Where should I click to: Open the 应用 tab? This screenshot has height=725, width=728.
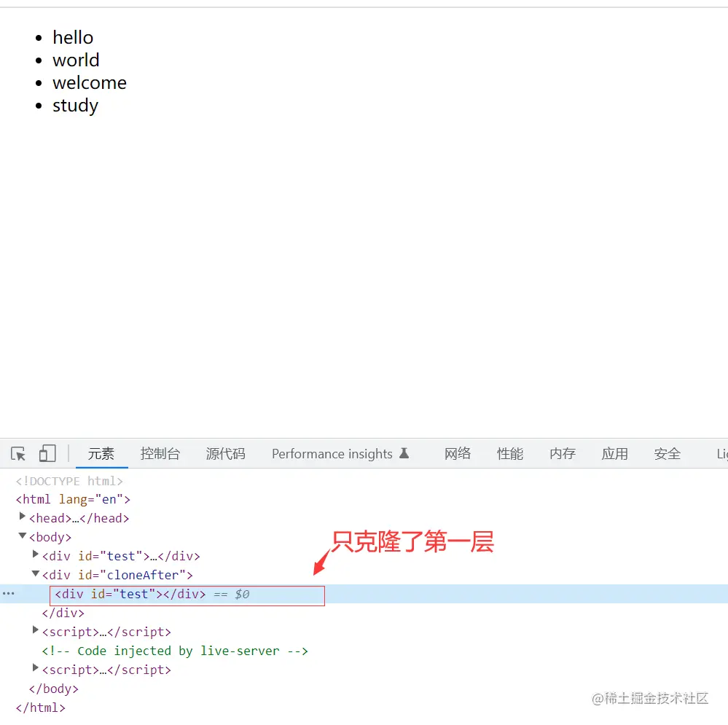615,453
